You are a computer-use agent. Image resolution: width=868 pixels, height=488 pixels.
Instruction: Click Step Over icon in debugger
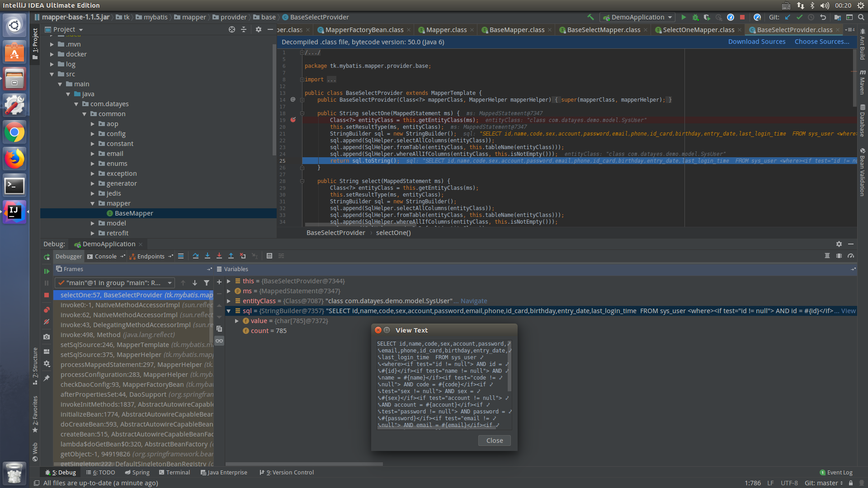pos(196,256)
